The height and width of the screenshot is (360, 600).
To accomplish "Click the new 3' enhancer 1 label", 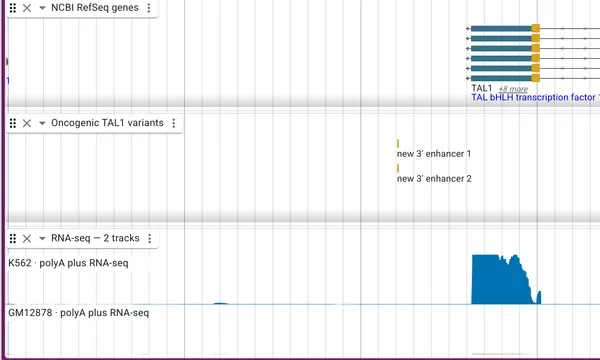I will tap(434, 154).
